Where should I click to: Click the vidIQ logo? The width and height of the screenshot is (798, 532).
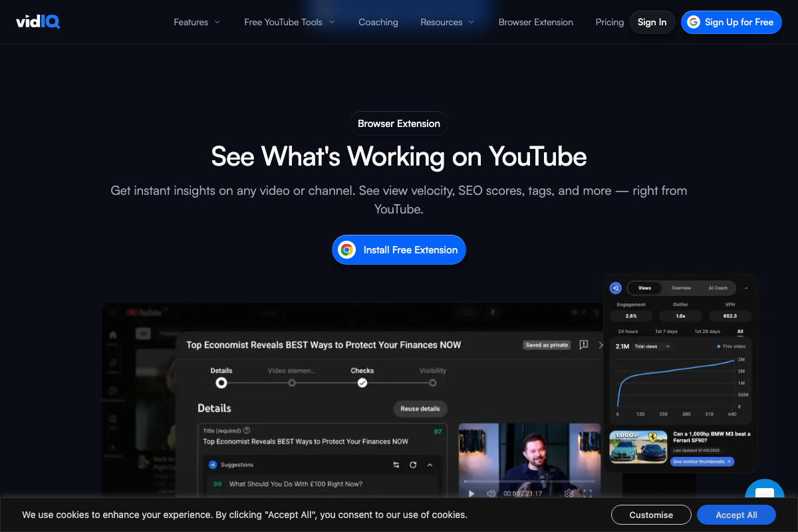point(38,22)
